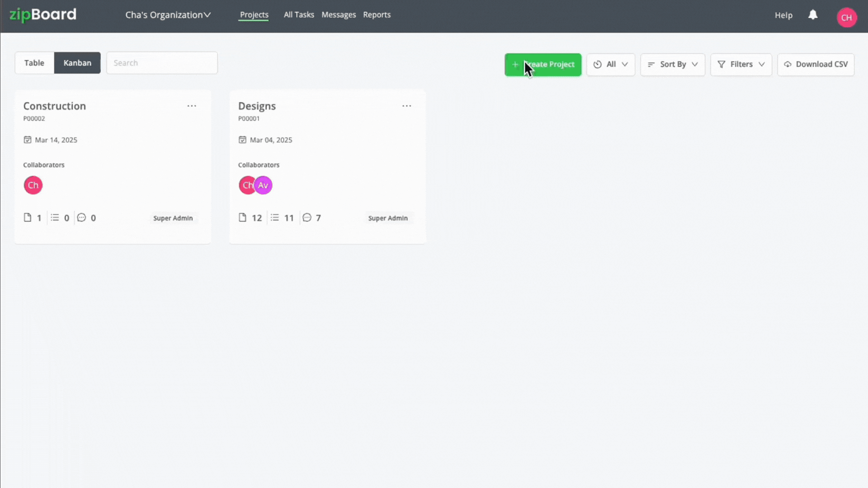Expand the Sort By dropdown
This screenshot has width=868, height=488.
coord(672,64)
